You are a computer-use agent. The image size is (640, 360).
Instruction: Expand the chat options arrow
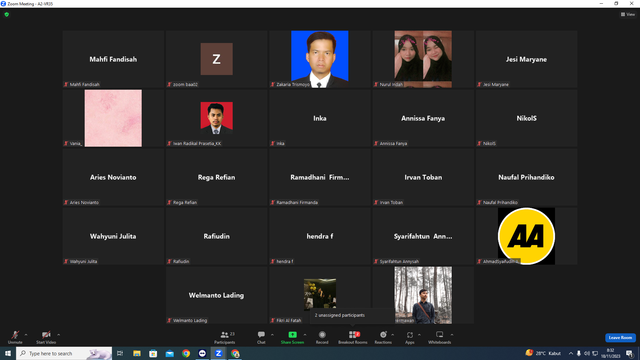click(272, 335)
